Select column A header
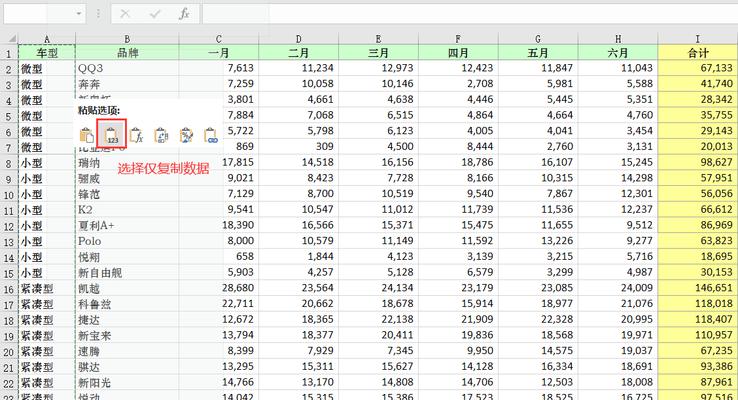The image size is (738, 400). [47, 39]
